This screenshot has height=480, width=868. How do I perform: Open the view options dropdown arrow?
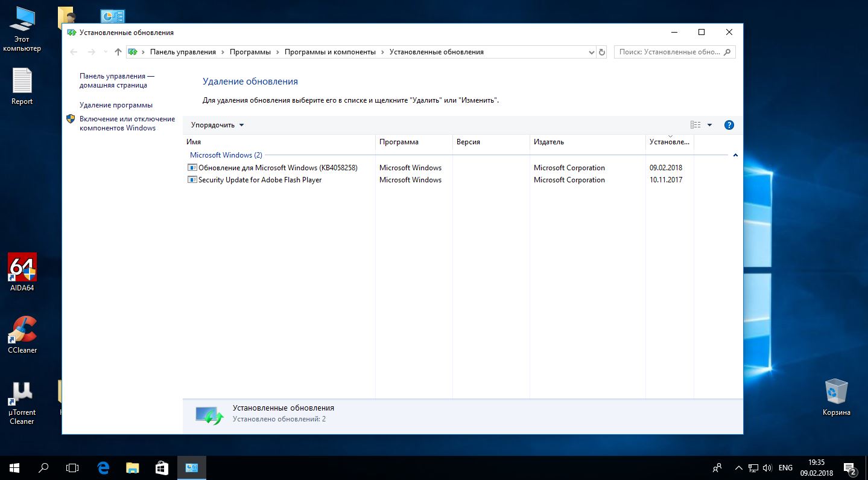tap(709, 125)
